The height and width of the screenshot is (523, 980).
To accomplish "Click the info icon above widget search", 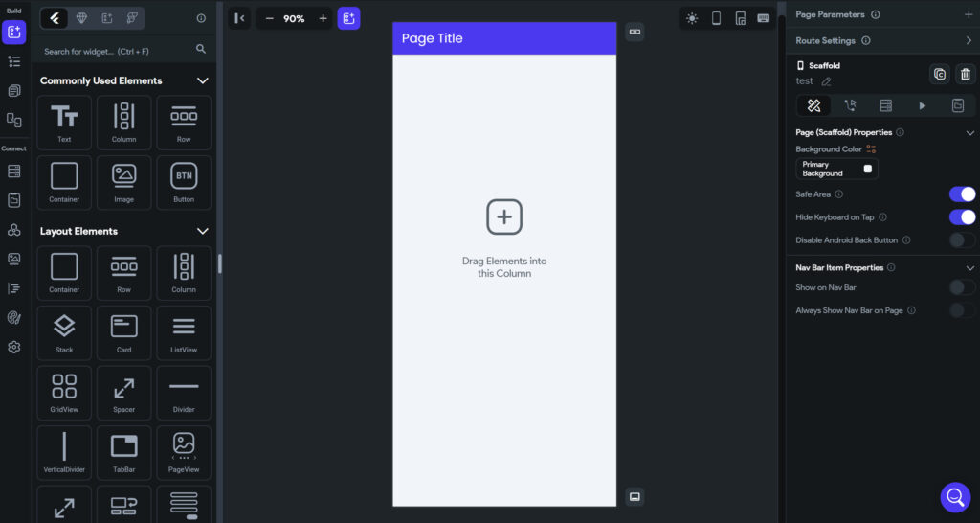I will pyautogui.click(x=201, y=18).
